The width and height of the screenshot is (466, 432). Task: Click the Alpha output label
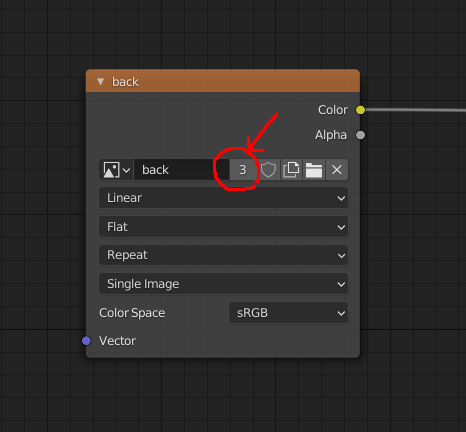(331, 135)
